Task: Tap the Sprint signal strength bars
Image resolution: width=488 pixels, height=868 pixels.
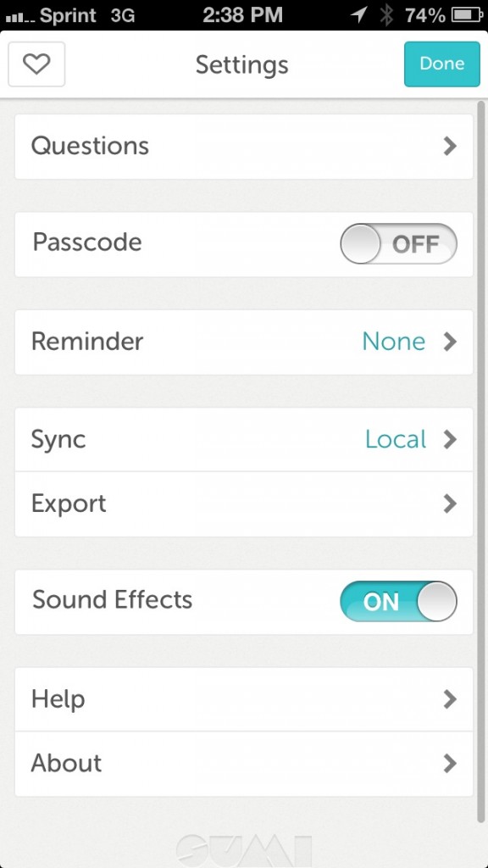Action: [x=19, y=17]
